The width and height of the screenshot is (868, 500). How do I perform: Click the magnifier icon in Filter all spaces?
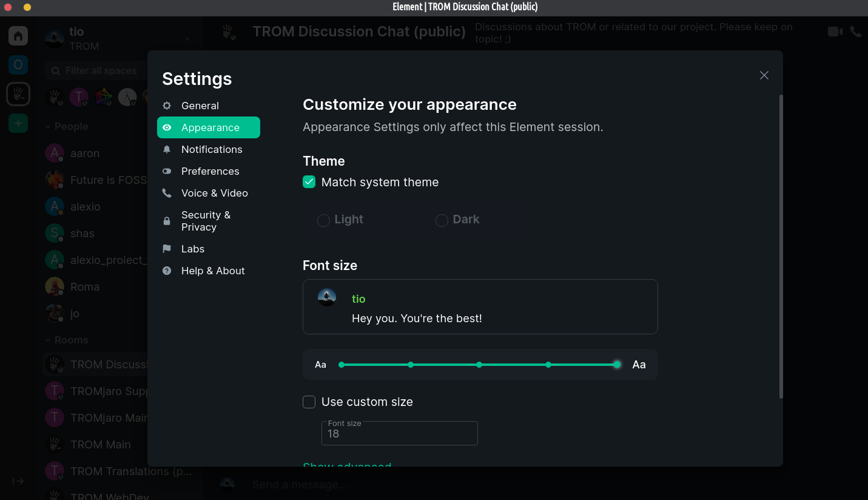tap(56, 71)
